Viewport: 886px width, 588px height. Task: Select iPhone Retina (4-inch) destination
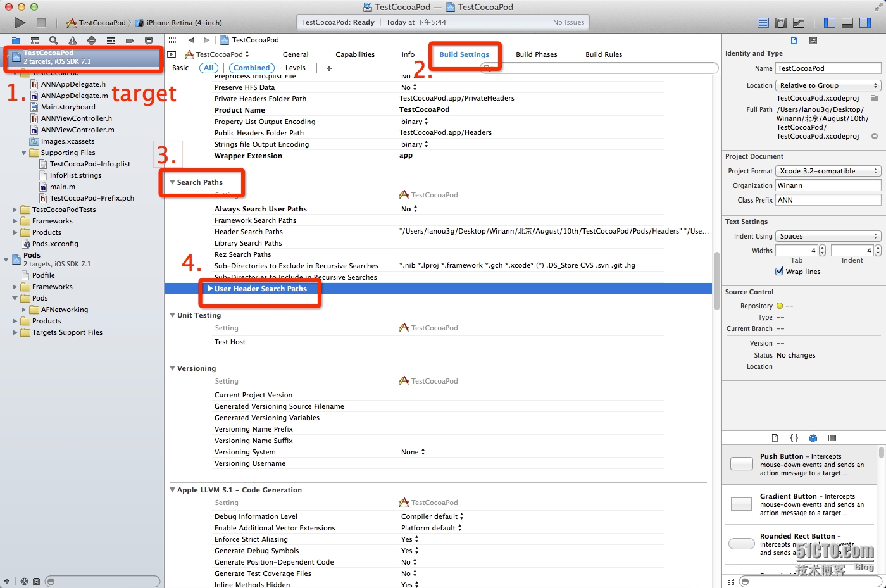[178, 23]
